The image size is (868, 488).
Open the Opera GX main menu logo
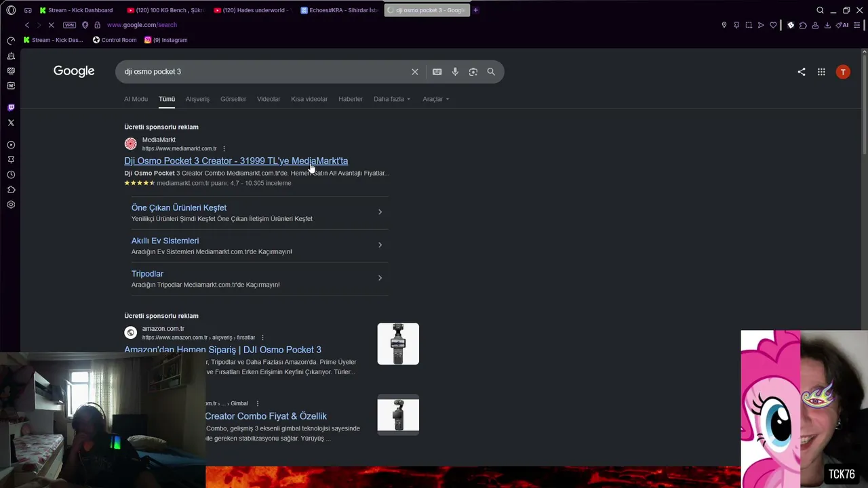pos(11,10)
